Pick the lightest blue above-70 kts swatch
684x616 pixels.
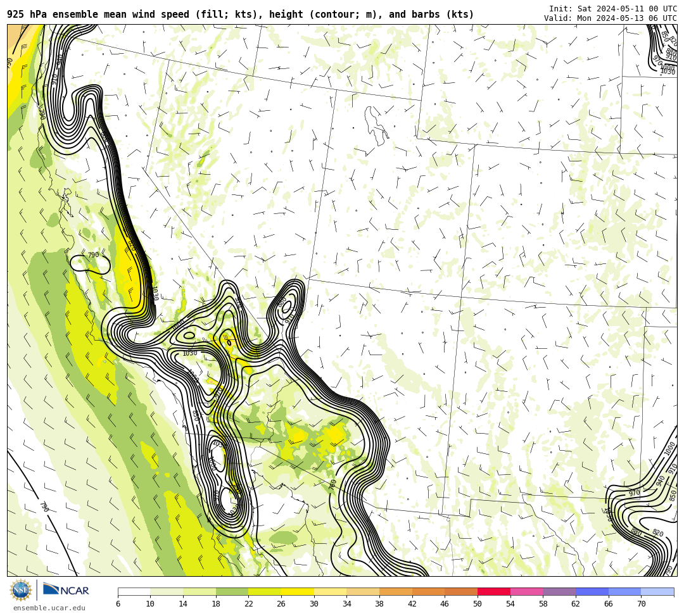pyautogui.click(x=657, y=591)
